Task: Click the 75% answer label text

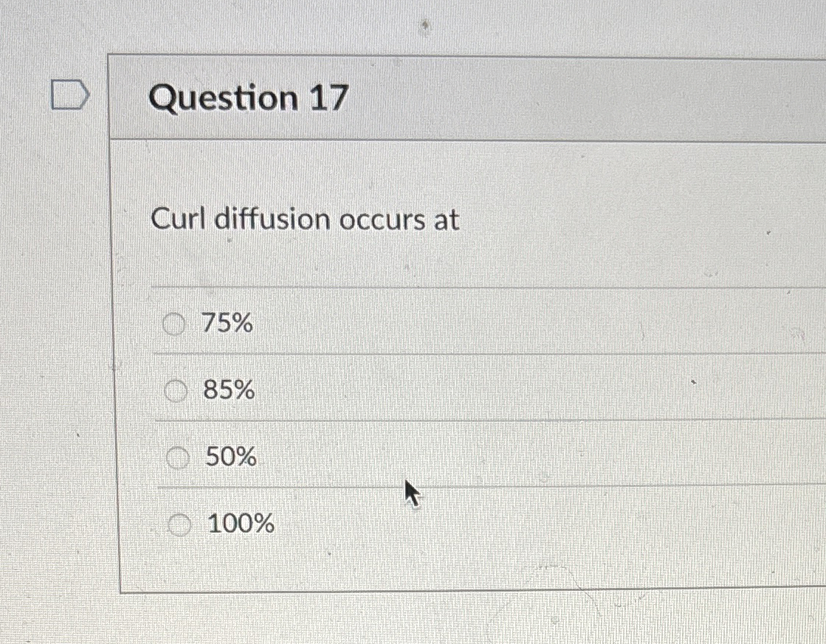Action: coord(227,323)
